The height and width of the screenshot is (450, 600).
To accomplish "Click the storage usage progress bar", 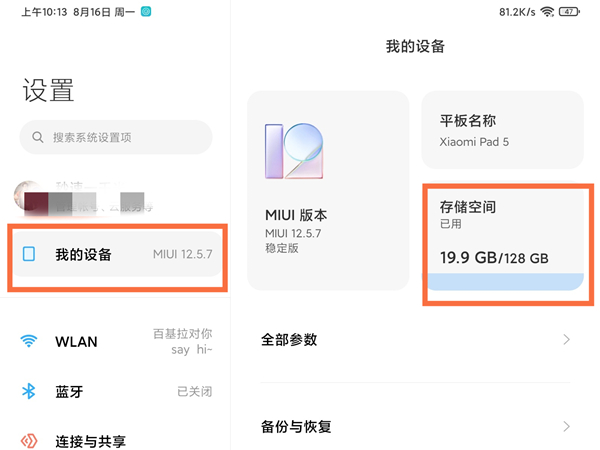I will click(x=504, y=283).
